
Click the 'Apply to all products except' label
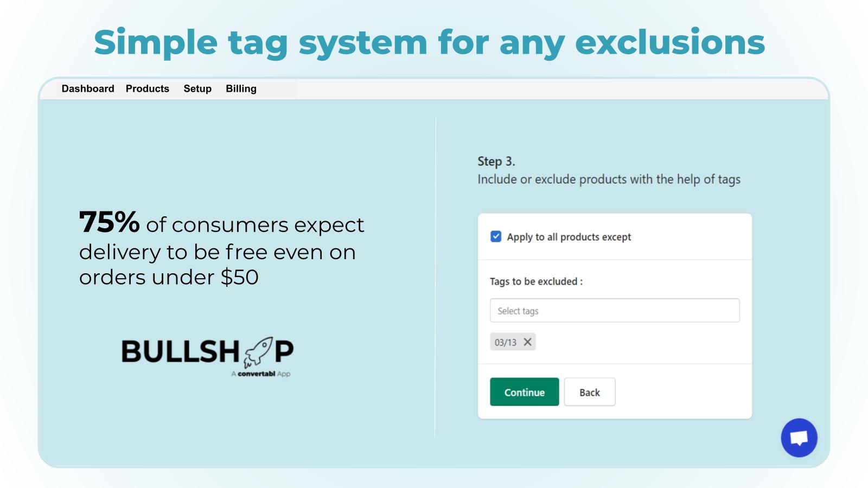[x=569, y=237]
